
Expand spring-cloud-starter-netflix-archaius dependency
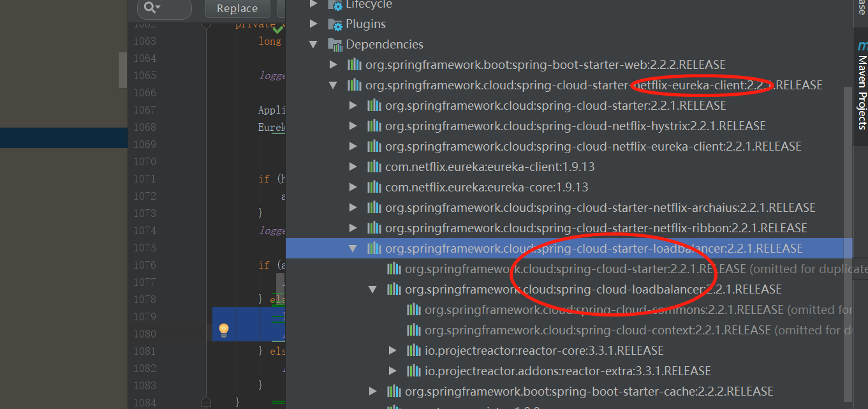pos(353,207)
